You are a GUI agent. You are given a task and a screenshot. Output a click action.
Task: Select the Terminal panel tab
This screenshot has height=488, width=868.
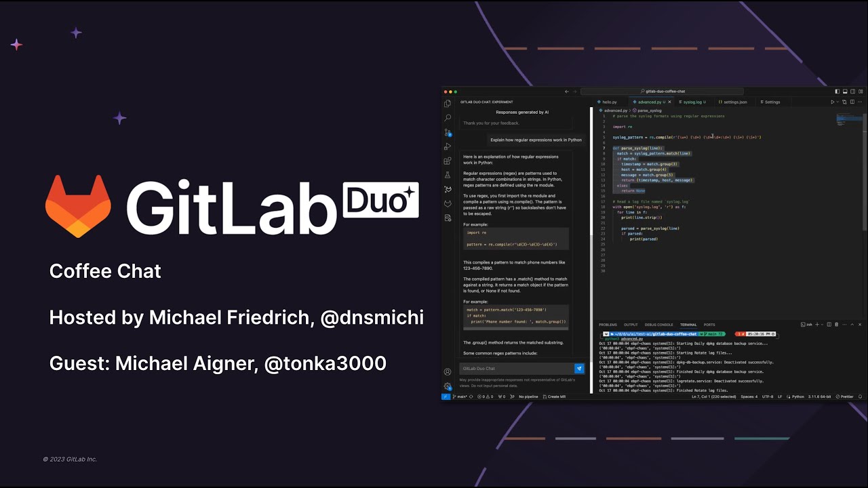tap(688, 325)
